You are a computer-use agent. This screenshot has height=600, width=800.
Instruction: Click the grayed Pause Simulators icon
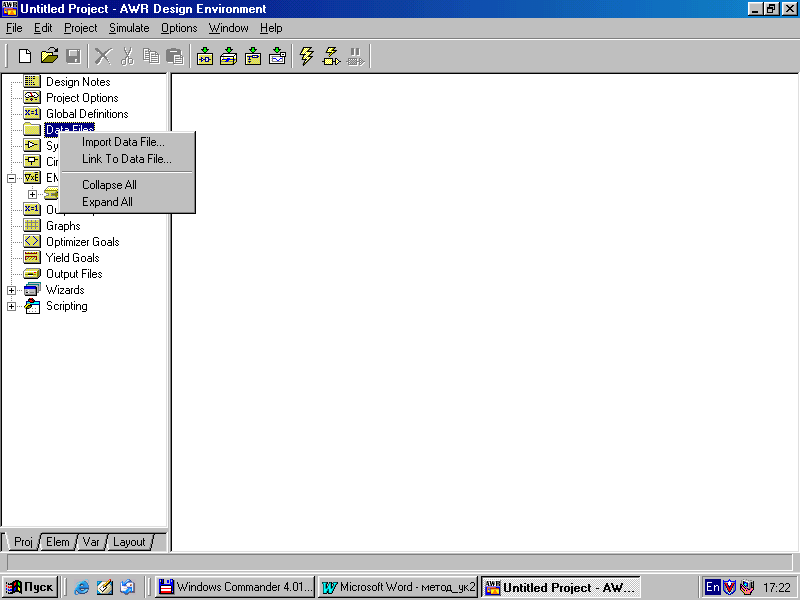pyautogui.click(x=356, y=56)
